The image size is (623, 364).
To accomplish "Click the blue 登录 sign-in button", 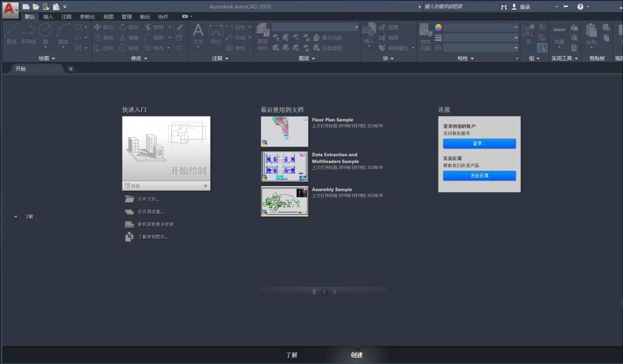I will [x=479, y=144].
